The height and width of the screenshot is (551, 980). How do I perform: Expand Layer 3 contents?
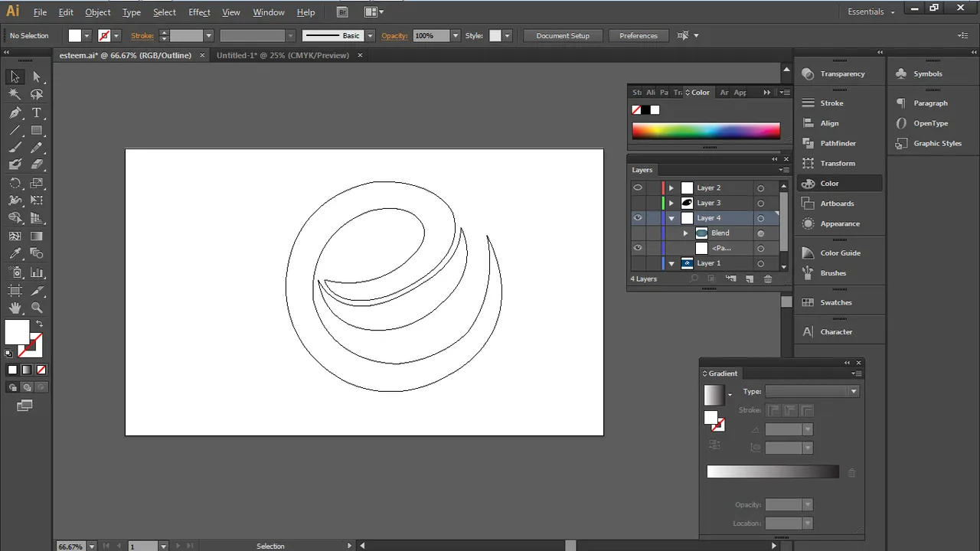[x=671, y=203]
